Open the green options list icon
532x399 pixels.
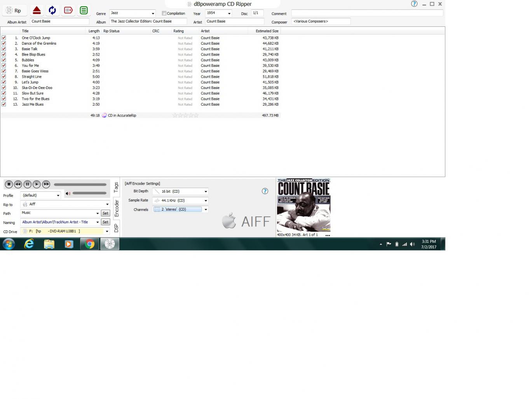(84, 10)
